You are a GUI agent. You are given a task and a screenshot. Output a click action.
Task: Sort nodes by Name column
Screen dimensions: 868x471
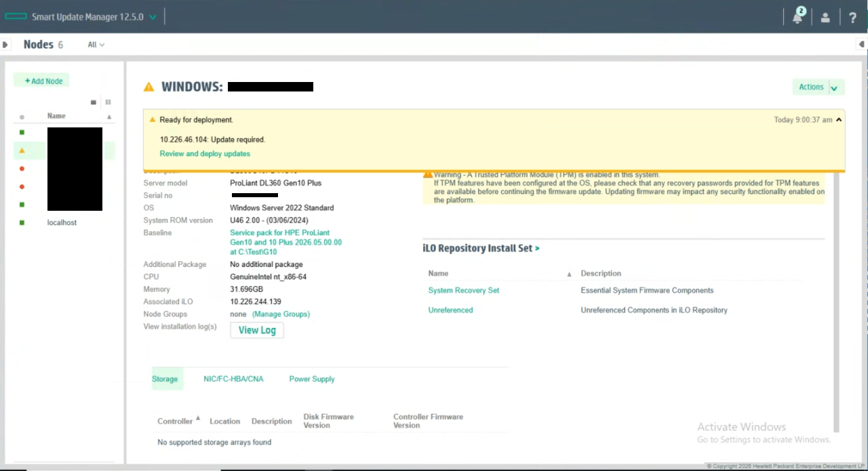[x=56, y=116]
